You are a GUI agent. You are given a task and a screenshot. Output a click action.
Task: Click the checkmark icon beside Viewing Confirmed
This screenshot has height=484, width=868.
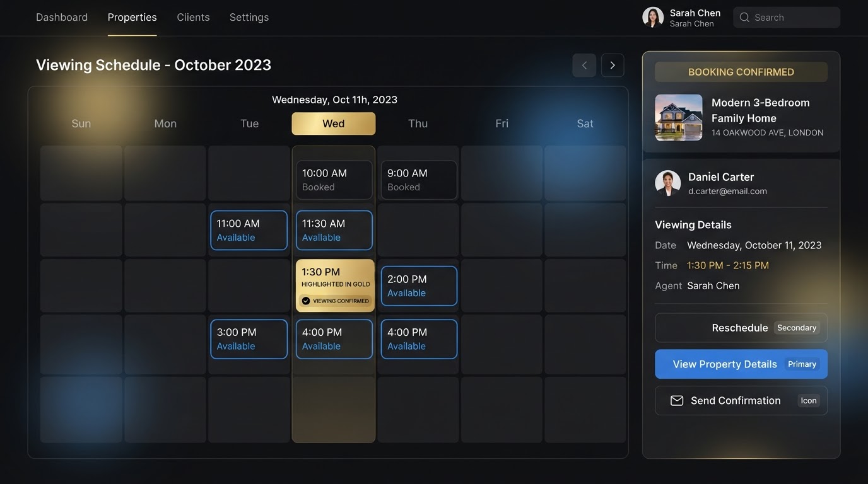click(x=306, y=301)
